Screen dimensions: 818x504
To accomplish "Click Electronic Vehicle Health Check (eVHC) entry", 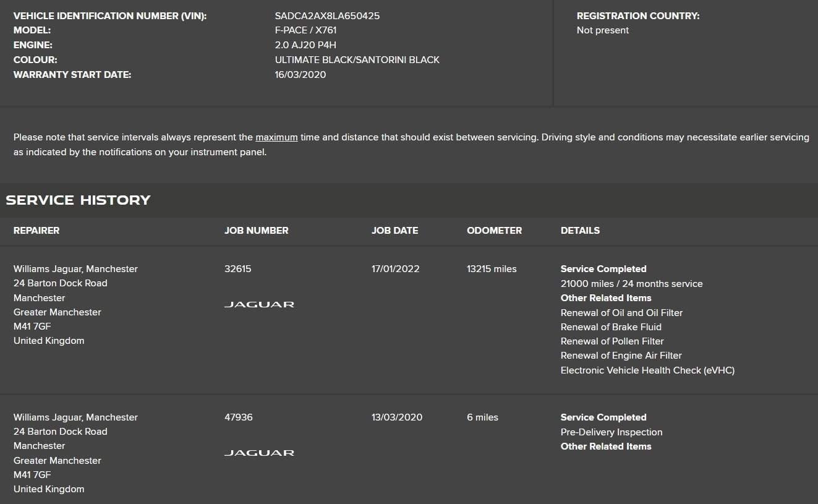I will tap(647, 370).
